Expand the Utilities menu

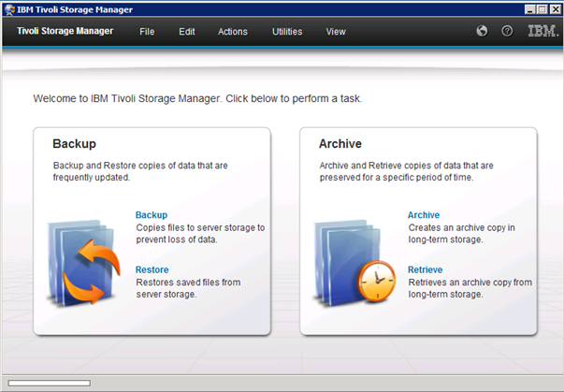tap(287, 32)
